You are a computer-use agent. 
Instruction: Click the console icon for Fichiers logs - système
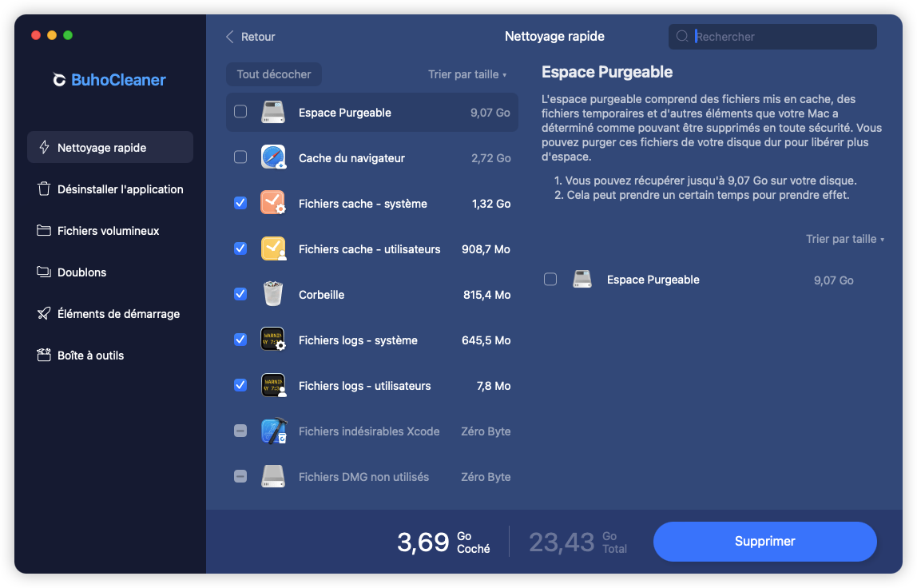[273, 340]
